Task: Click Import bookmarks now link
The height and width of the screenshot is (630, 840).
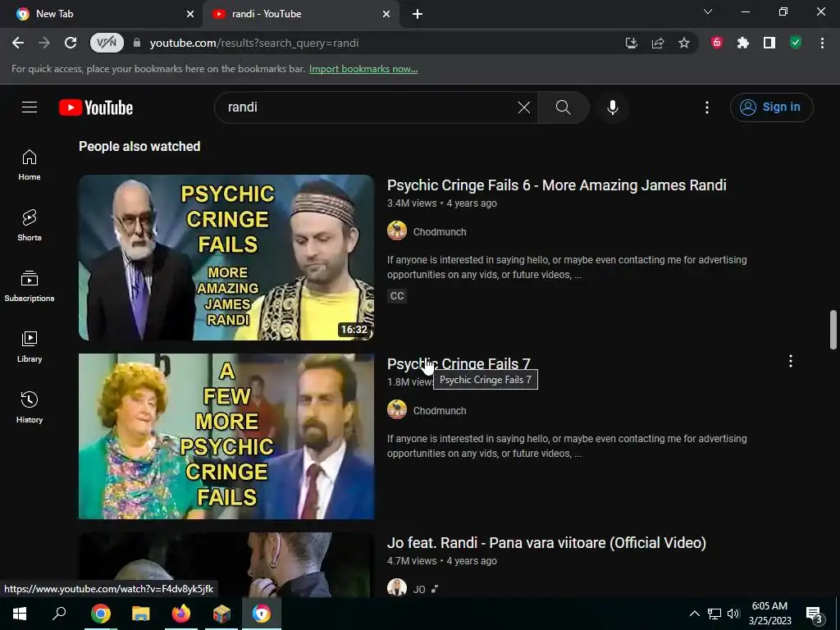Action: [x=363, y=69]
